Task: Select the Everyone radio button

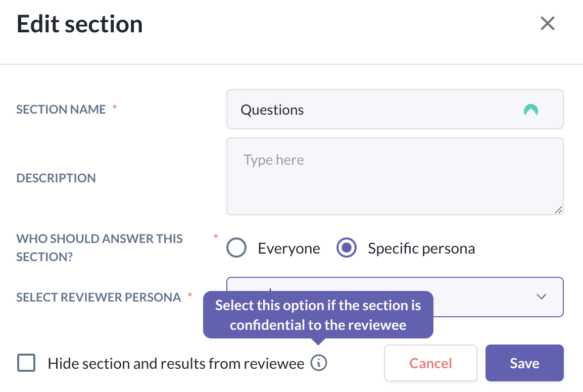Action: [x=236, y=248]
